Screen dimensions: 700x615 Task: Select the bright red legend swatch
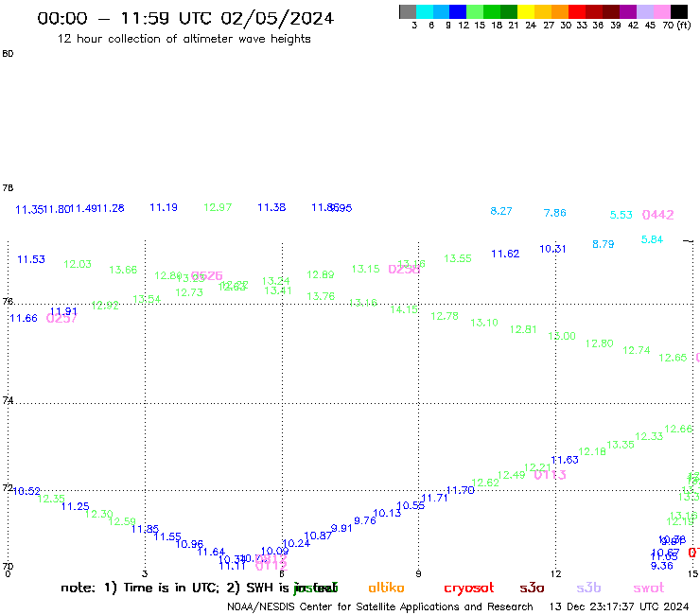[577, 11]
